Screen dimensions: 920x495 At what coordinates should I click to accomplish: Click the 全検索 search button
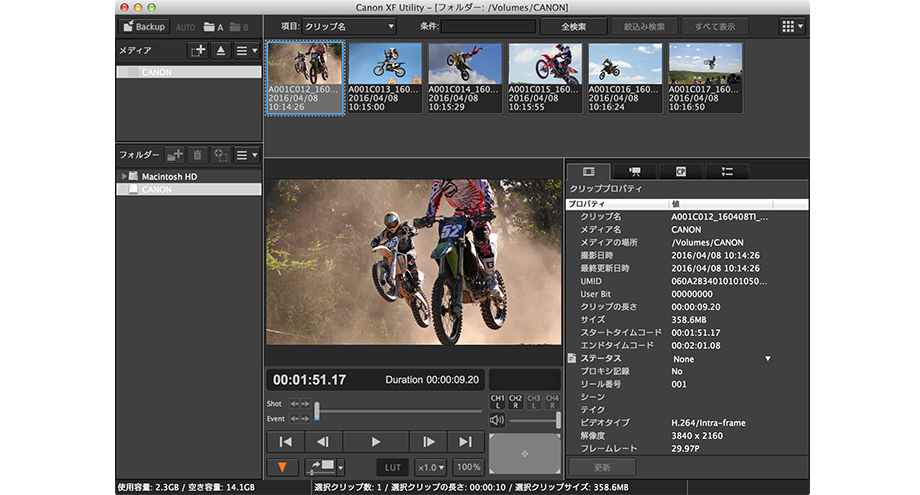[574, 26]
